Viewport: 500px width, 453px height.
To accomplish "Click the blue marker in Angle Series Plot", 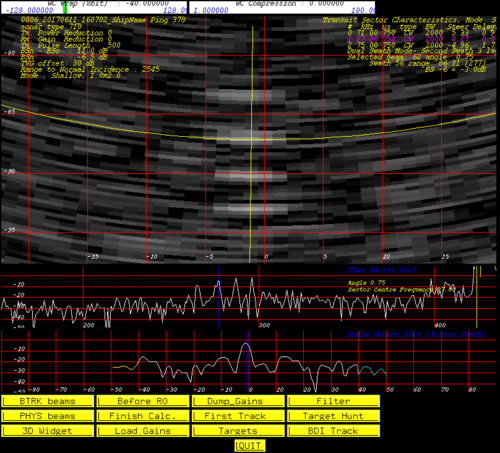I will coord(246,361).
